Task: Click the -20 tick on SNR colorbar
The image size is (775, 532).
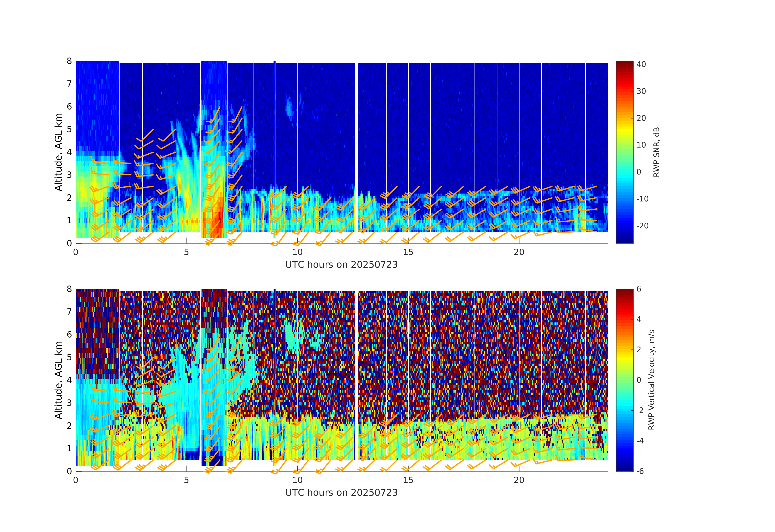Action: pyautogui.click(x=642, y=226)
